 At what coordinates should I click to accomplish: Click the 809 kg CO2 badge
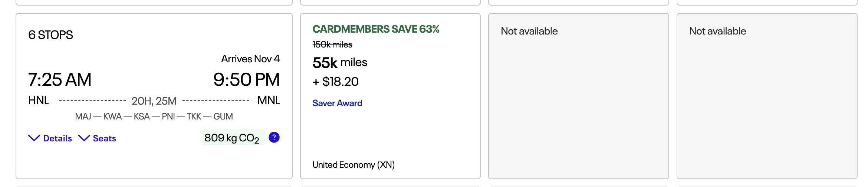(x=232, y=138)
